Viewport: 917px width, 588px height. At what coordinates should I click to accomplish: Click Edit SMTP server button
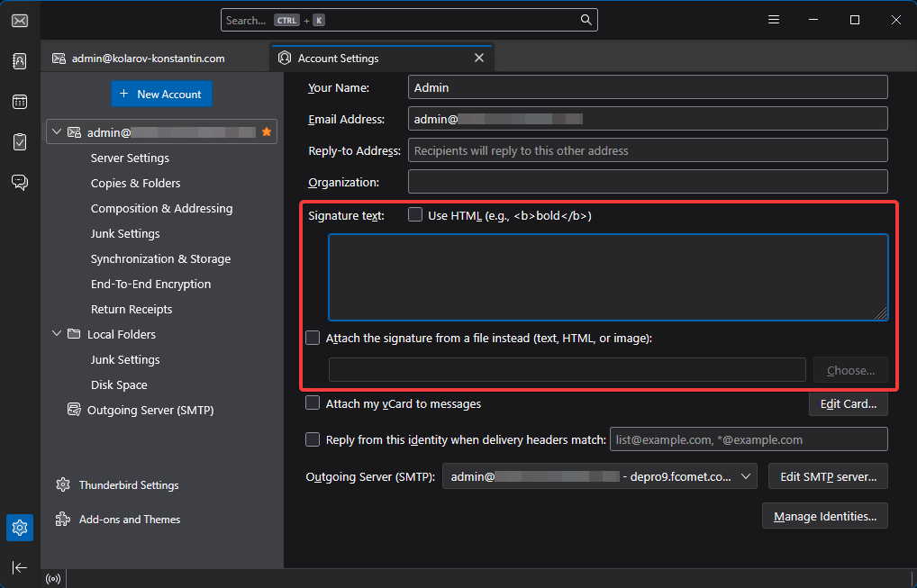click(x=828, y=476)
